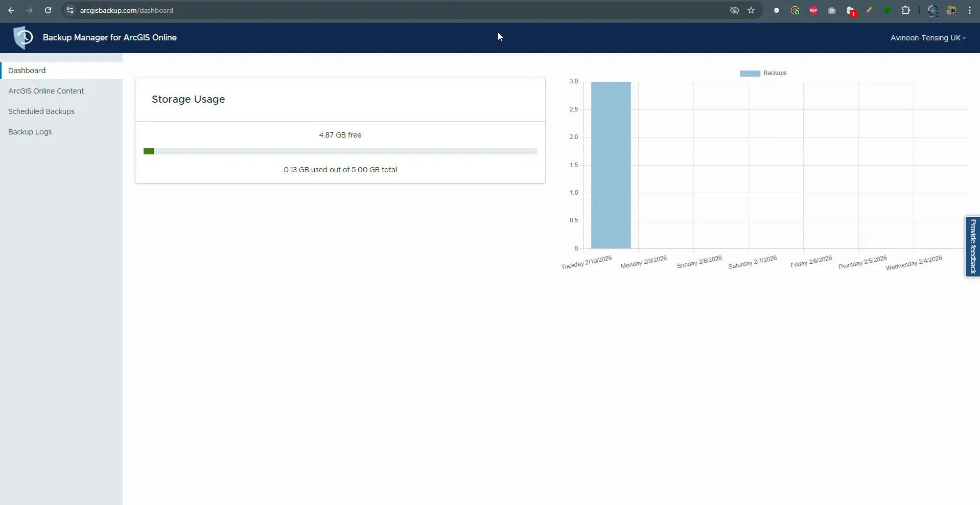This screenshot has width=980, height=505.
Task: Open the Chrome three-dot menu
Action: [970, 10]
